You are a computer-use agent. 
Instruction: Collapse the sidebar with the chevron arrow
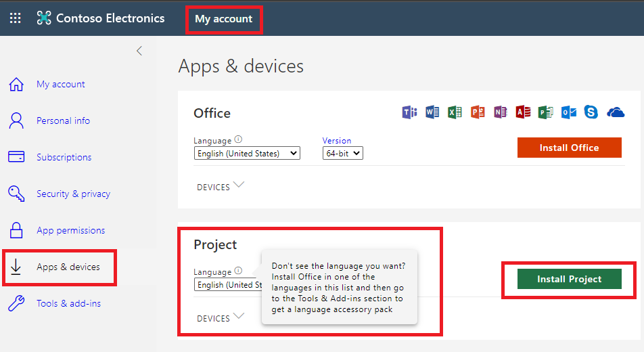139,51
